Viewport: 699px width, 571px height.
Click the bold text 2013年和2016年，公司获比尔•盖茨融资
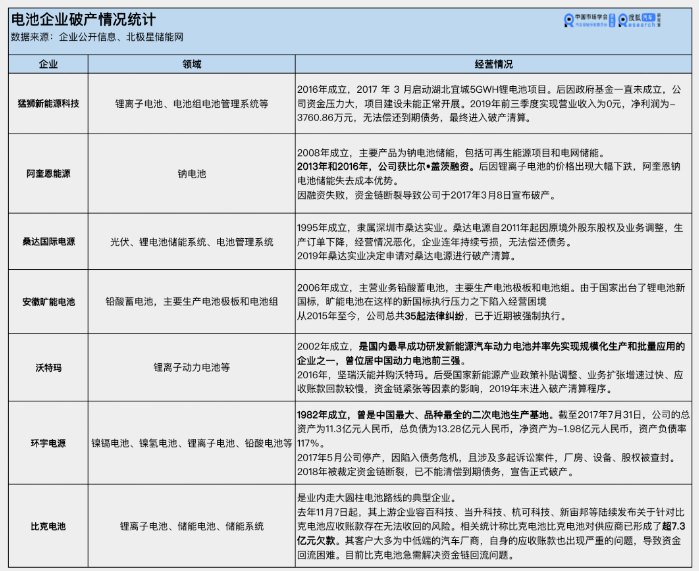[x=384, y=167]
